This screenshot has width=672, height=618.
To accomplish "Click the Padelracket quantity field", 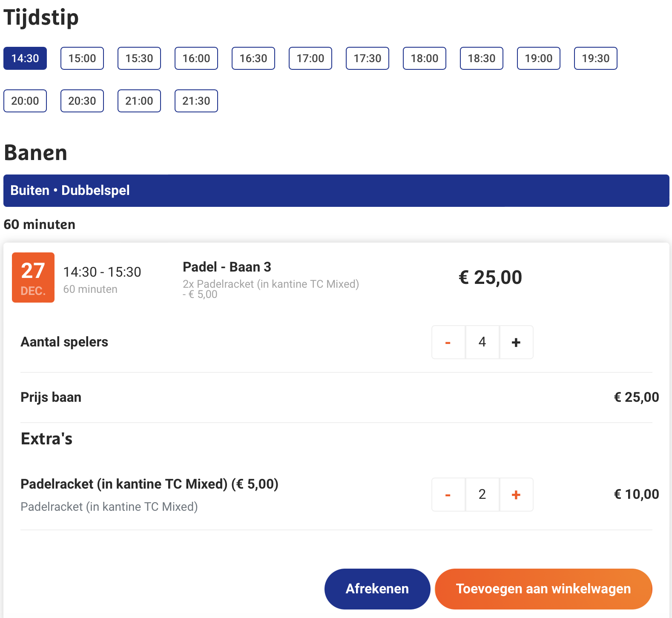I will click(482, 495).
